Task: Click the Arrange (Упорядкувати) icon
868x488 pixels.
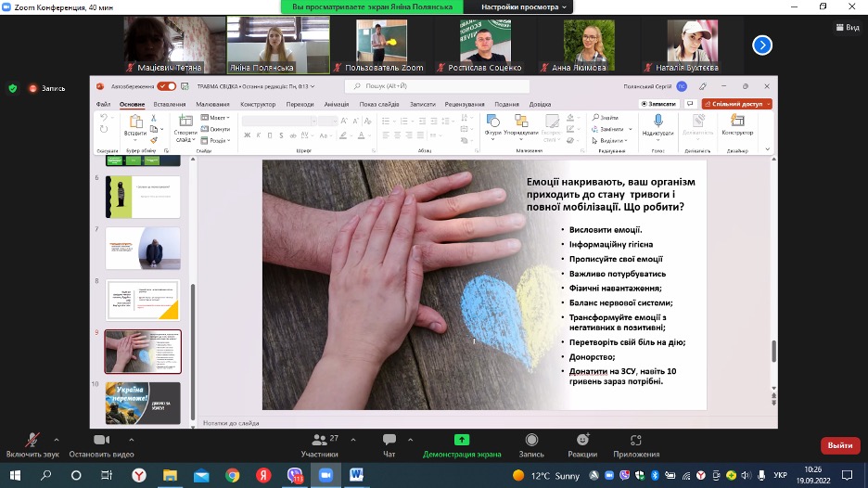Action: (521, 121)
